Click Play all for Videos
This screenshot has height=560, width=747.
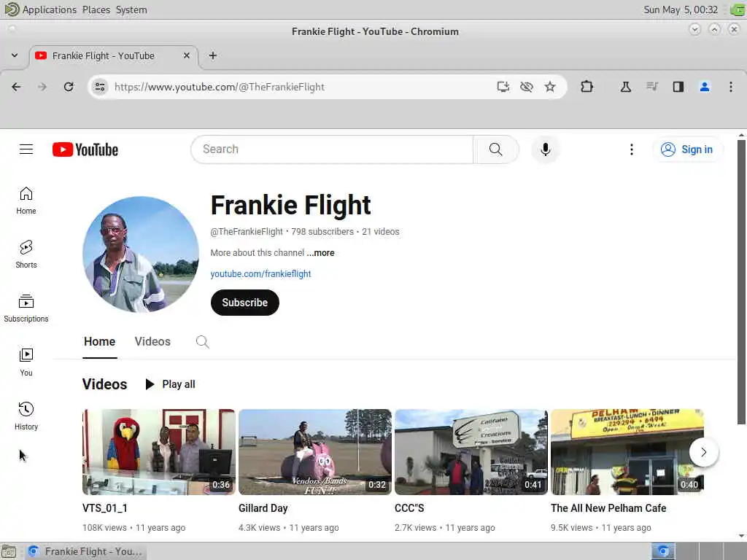tap(170, 384)
